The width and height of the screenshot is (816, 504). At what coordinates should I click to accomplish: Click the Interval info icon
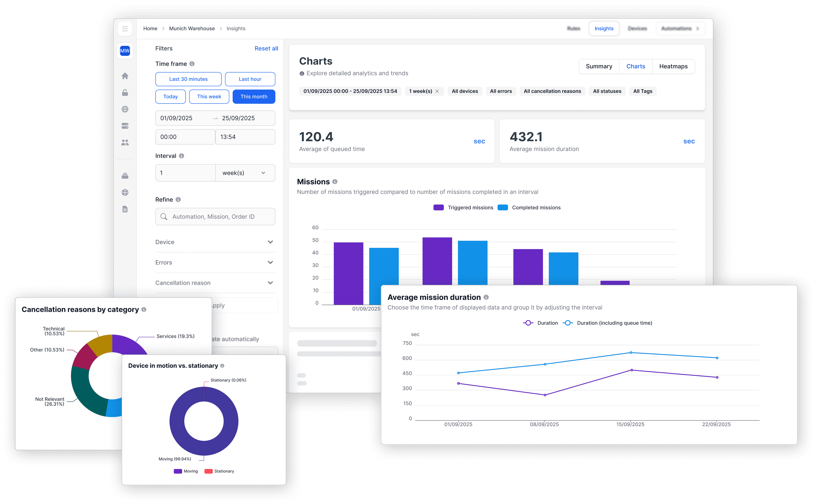[181, 156]
